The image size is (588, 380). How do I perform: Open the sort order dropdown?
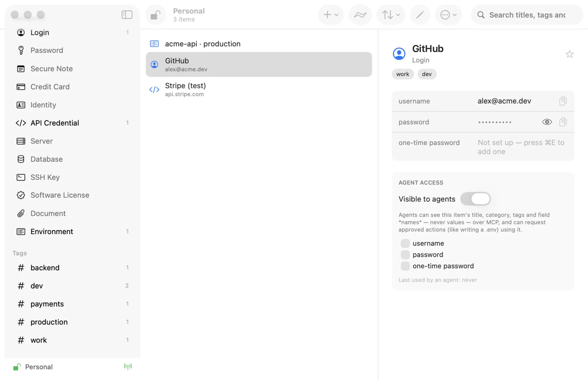coord(391,15)
